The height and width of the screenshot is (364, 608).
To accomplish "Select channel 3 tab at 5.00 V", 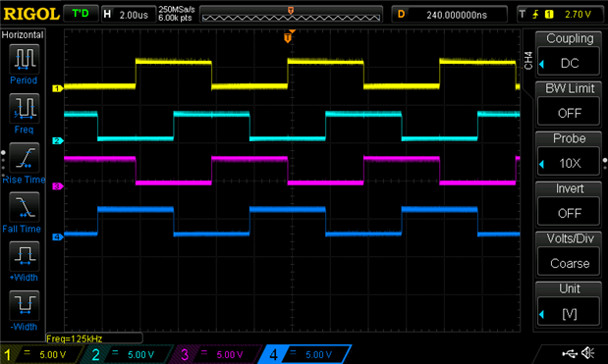I will click(217, 354).
